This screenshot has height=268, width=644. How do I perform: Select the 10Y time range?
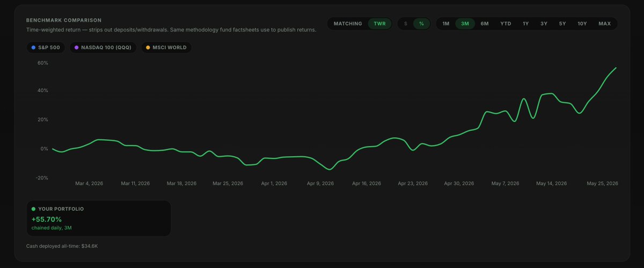(582, 24)
